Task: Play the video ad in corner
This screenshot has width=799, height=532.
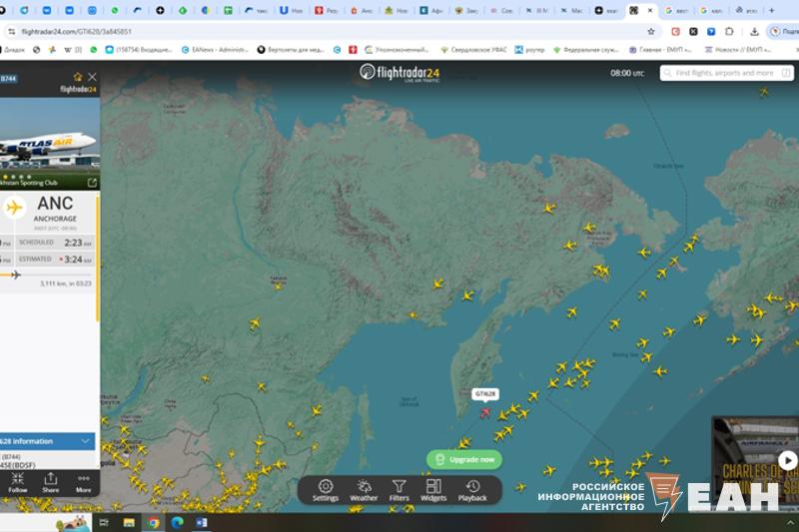Action: tap(787, 460)
